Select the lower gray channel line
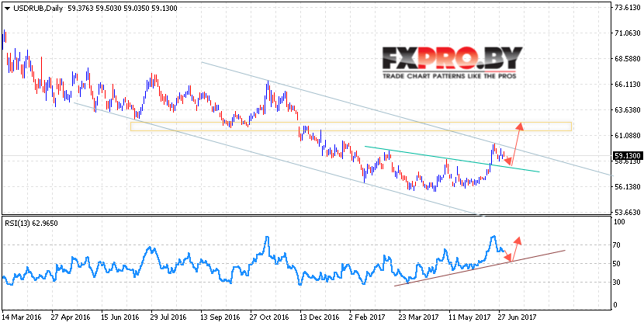This screenshot has width=644, height=326. point(274,158)
